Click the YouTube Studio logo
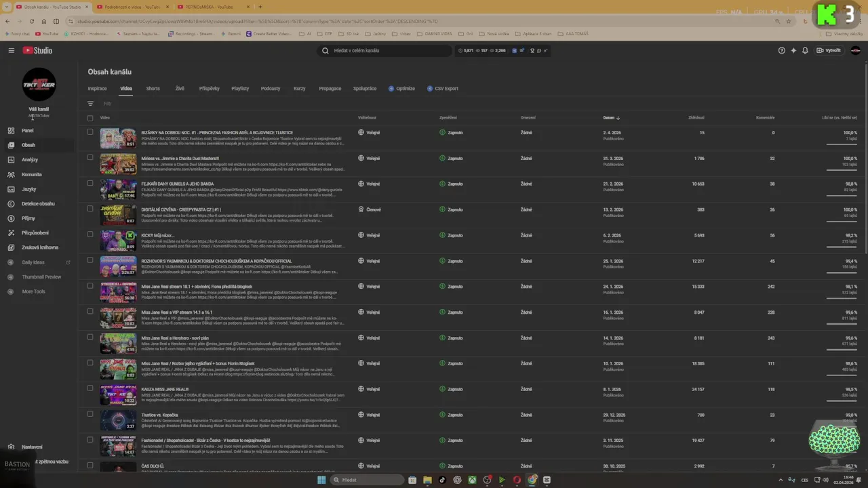This screenshot has width=868, height=488. 37,50
